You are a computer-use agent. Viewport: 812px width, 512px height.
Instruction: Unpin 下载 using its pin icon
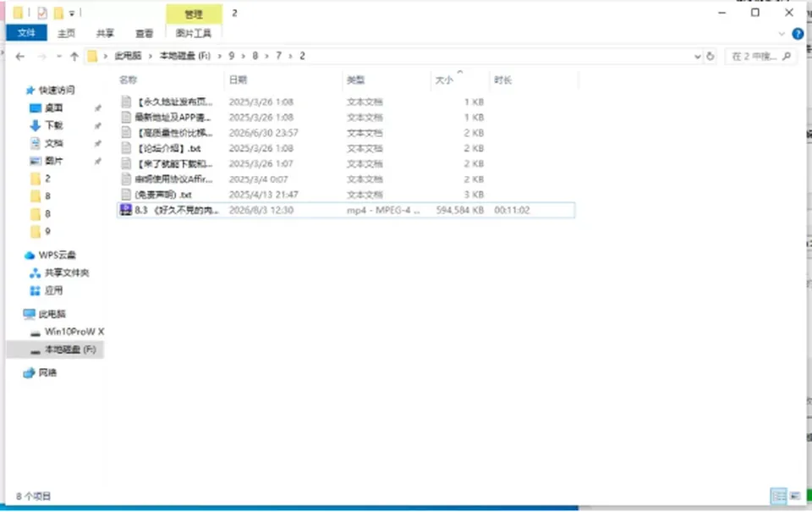[x=98, y=125]
